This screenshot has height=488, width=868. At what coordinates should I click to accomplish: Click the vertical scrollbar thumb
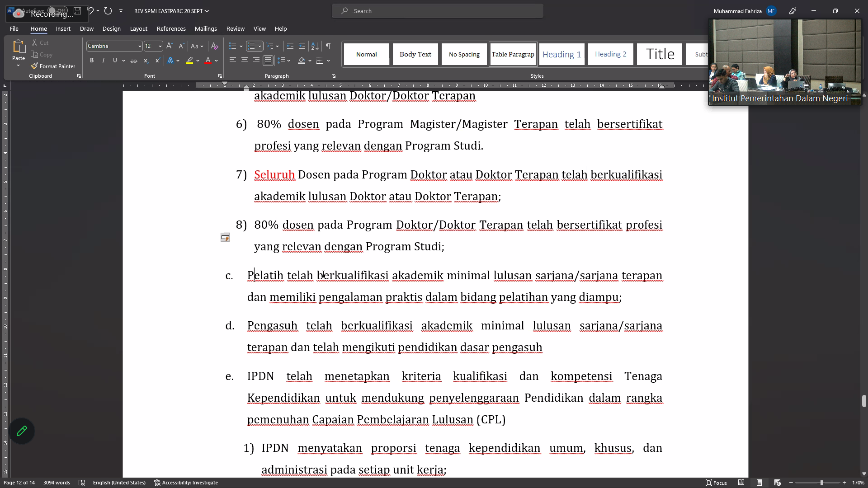(864, 401)
